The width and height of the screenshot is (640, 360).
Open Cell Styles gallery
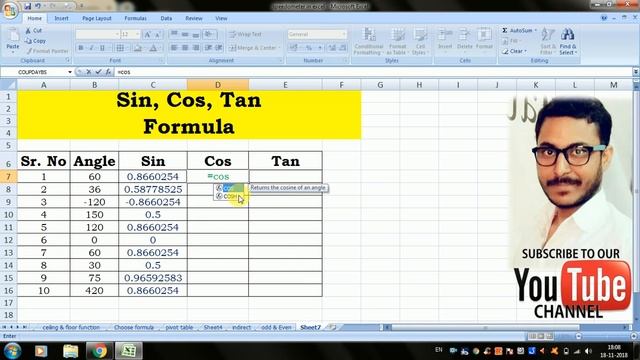(420, 41)
